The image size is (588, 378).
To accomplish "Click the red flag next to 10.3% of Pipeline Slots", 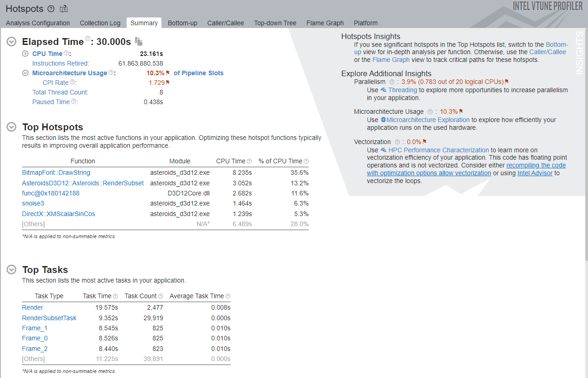I will coord(168,72).
